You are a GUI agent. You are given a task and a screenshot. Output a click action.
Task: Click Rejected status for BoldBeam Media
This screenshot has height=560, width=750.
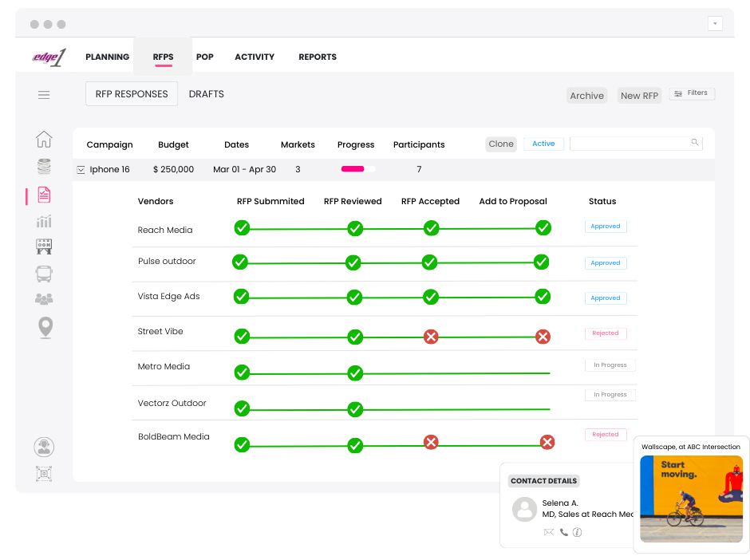pos(606,435)
